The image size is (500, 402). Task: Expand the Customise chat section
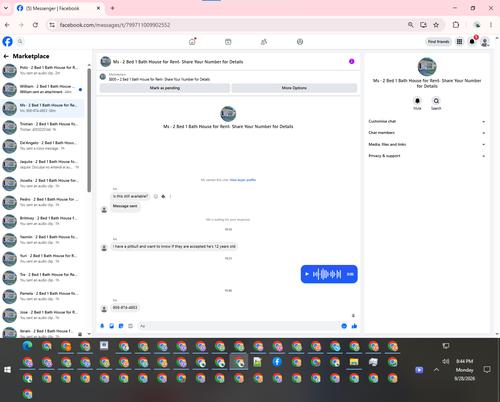[x=426, y=121]
